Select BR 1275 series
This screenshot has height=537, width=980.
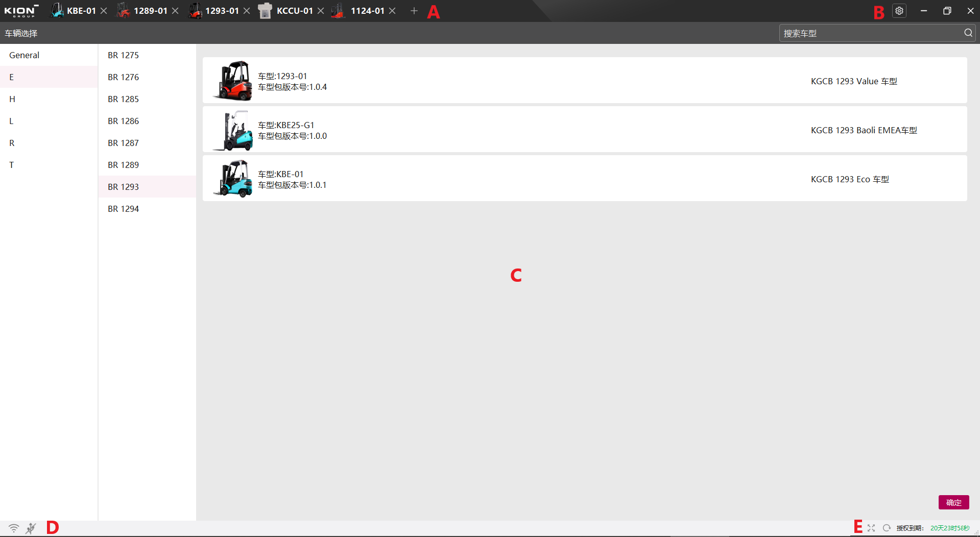123,55
